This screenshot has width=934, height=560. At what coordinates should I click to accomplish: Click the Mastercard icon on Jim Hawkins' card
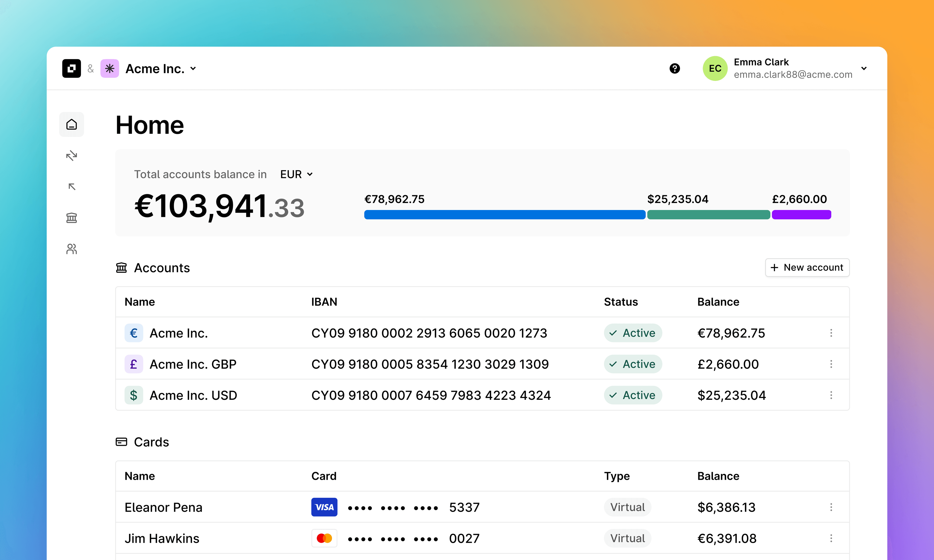(324, 538)
